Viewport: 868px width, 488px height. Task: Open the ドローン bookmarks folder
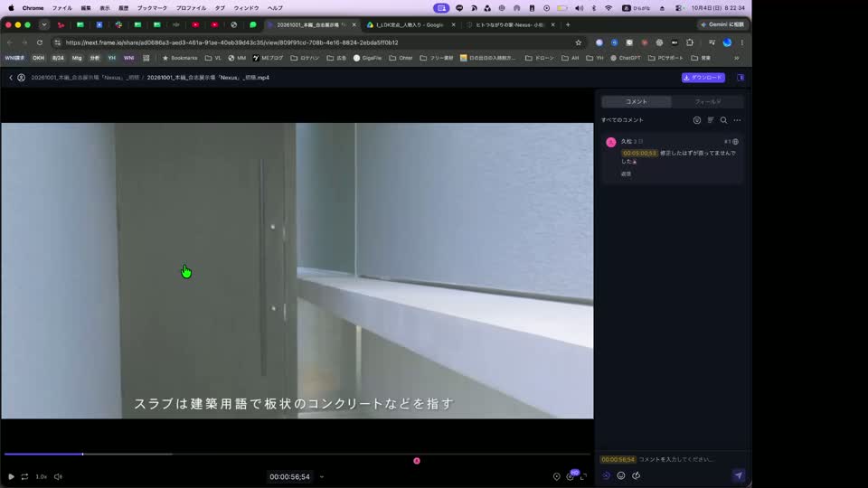[539, 58]
